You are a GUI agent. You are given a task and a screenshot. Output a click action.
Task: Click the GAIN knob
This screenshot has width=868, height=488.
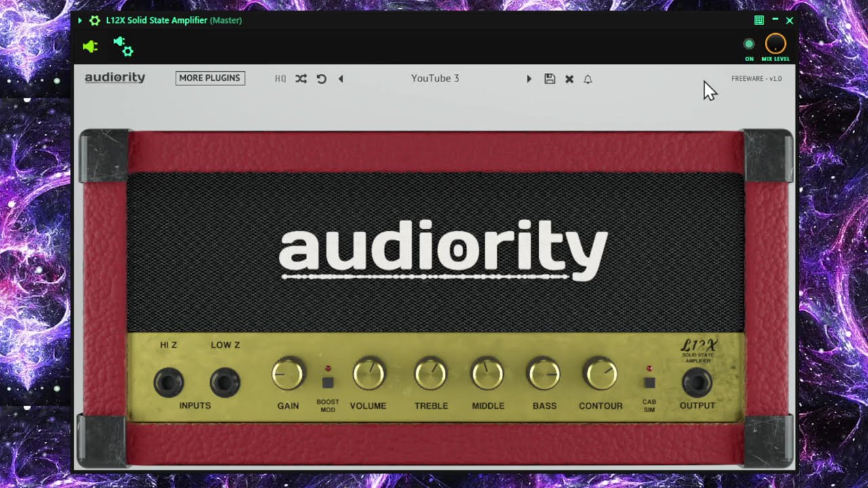(288, 374)
